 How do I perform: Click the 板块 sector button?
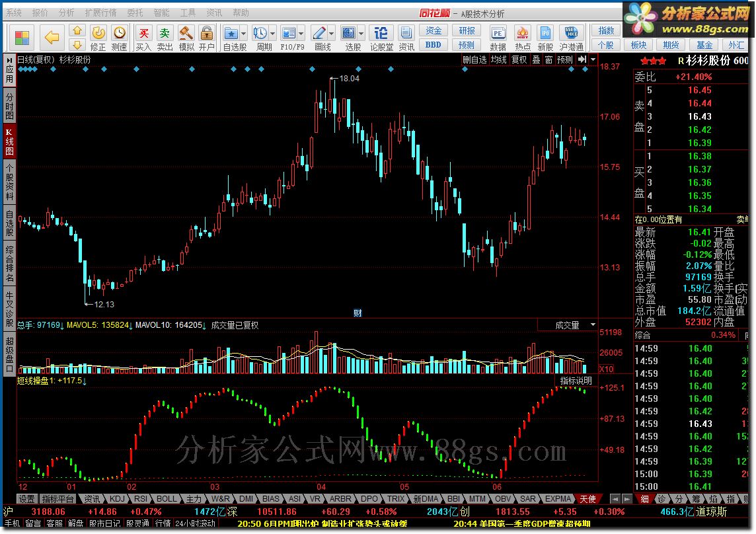(x=639, y=45)
